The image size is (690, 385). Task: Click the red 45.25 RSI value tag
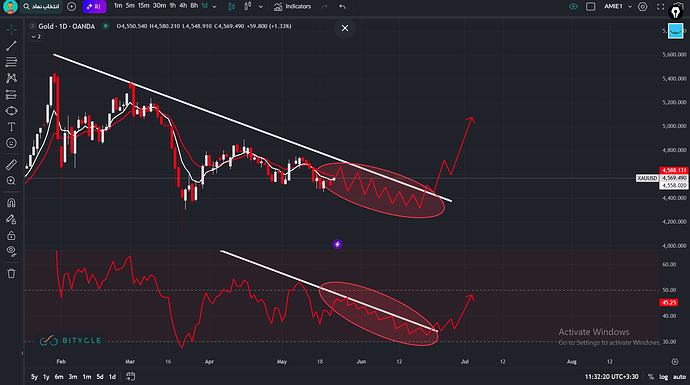[x=669, y=303]
